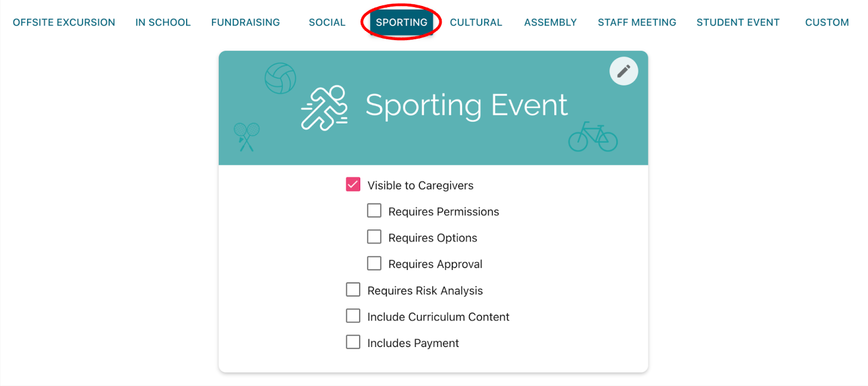The height and width of the screenshot is (386, 868).
Task: Switch to the Custom tab
Action: tap(827, 22)
